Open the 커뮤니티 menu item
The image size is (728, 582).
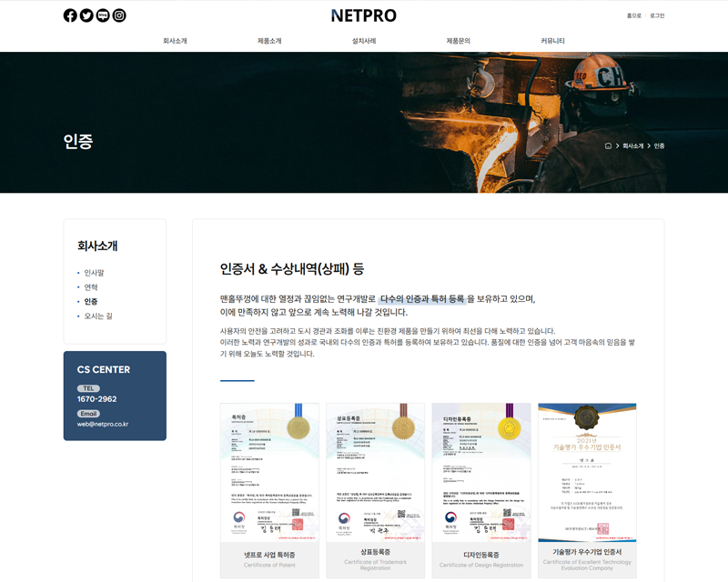pos(552,41)
